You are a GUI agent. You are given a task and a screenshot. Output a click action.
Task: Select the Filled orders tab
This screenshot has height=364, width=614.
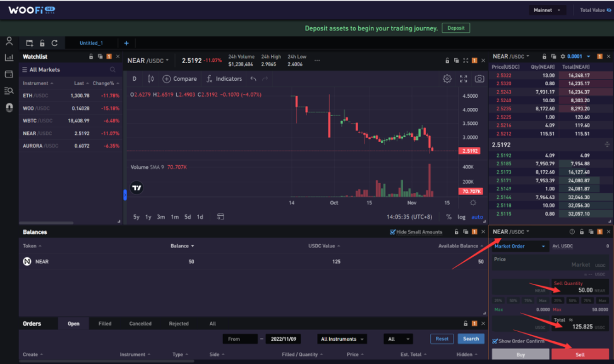pyautogui.click(x=105, y=324)
